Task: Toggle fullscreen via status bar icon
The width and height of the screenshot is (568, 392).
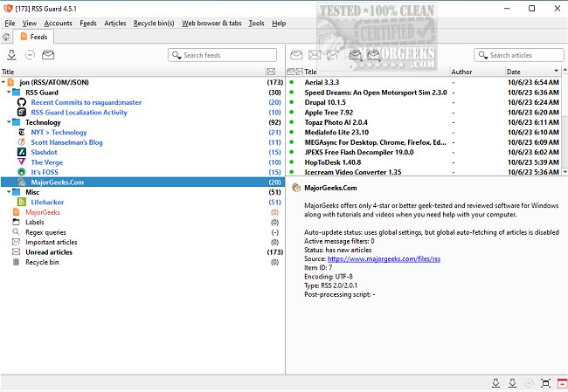Action: click(545, 383)
